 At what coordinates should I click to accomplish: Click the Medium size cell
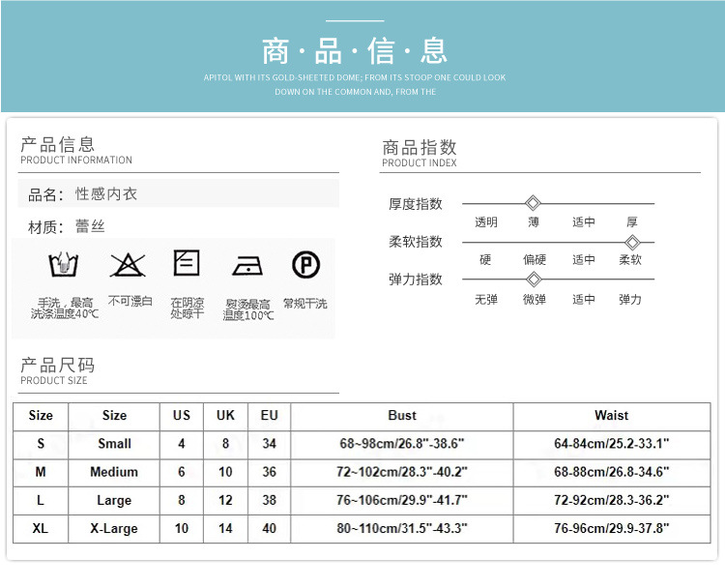114,472
